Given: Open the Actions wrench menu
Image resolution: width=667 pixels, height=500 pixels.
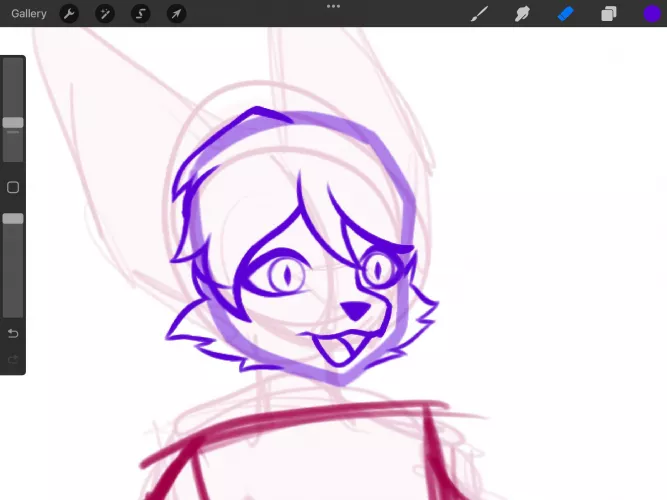Looking at the screenshot, I should click(69, 14).
